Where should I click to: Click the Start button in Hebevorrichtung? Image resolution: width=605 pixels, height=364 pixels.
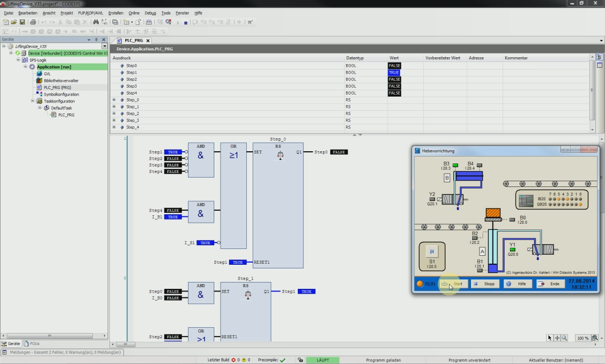click(x=454, y=284)
